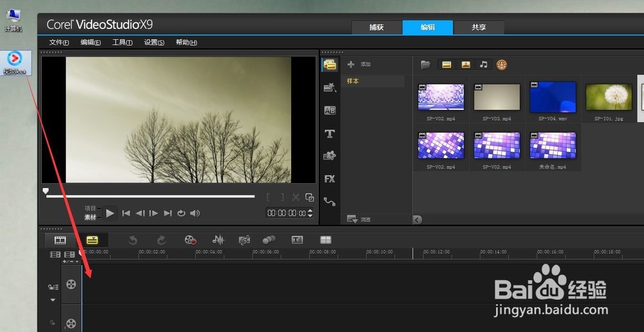
Task: Toggle repeat playback
Action: pyautogui.click(x=181, y=214)
